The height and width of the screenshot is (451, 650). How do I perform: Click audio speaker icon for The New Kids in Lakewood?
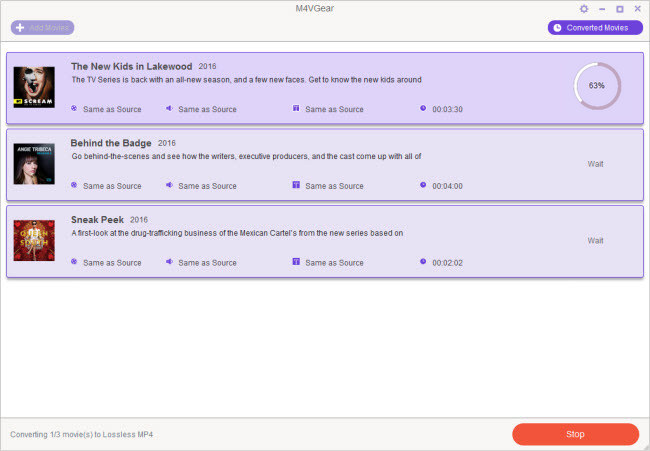coord(169,108)
